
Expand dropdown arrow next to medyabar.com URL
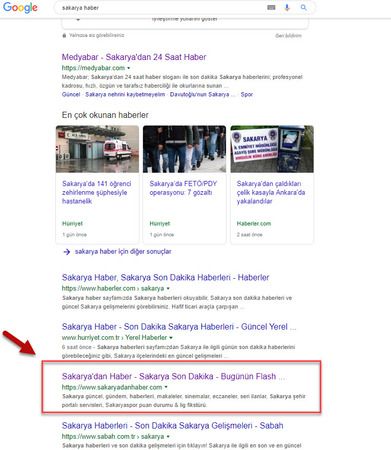point(129,68)
